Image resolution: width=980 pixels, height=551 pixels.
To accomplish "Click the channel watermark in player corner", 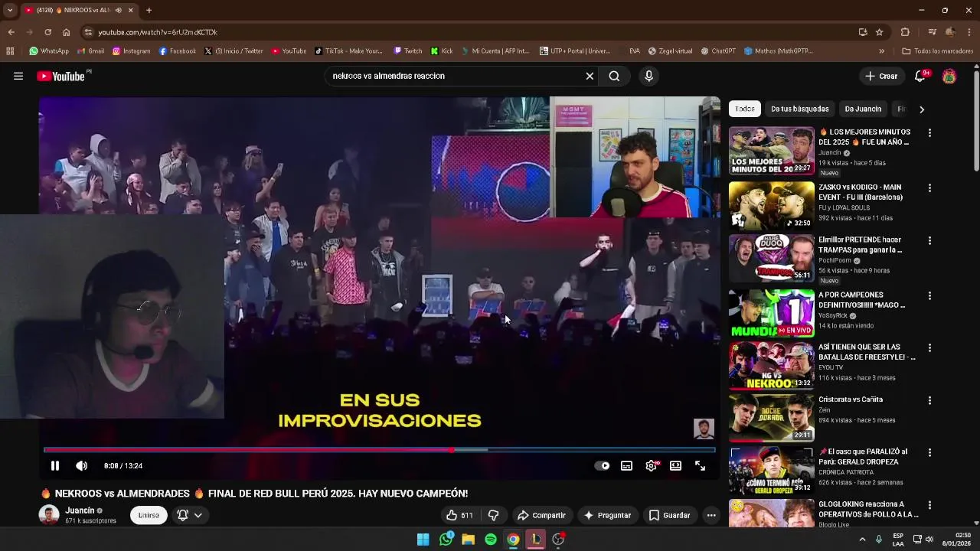I will point(704,429).
